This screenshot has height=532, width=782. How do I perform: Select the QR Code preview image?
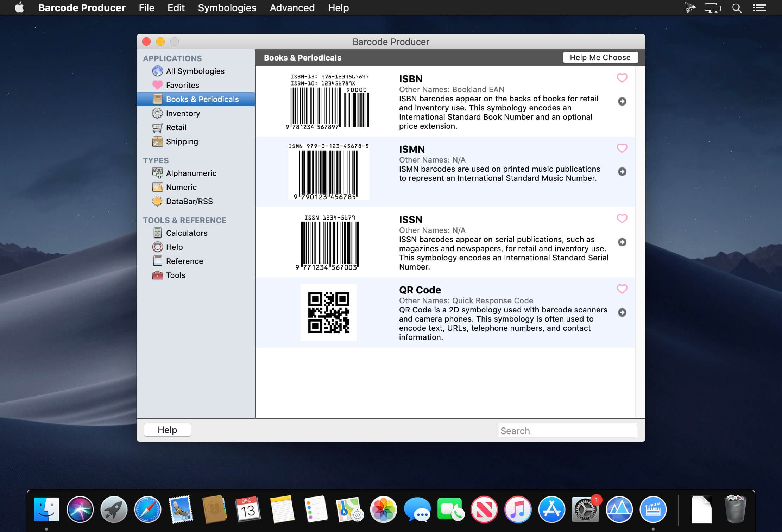click(x=328, y=312)
